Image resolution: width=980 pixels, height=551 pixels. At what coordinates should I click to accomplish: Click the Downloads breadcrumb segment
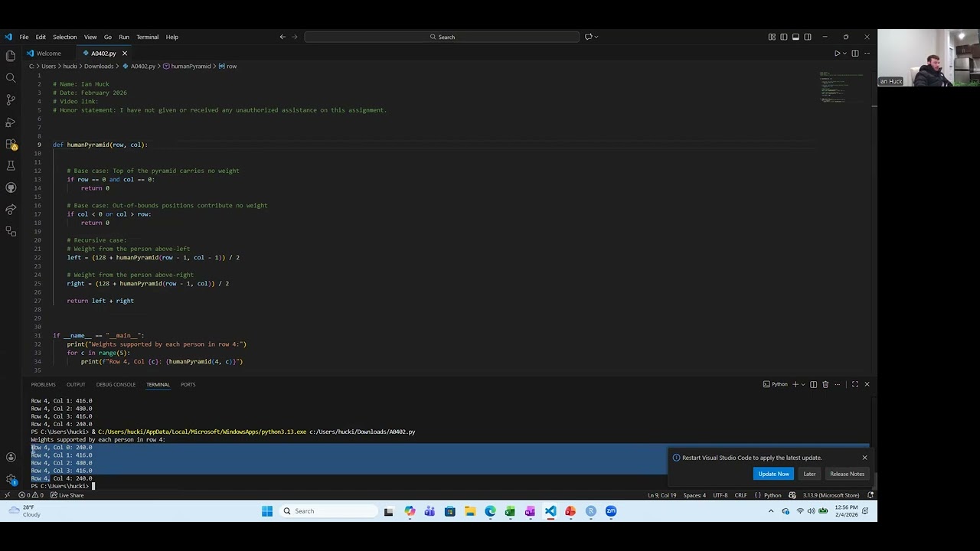[x=99, y=67]
